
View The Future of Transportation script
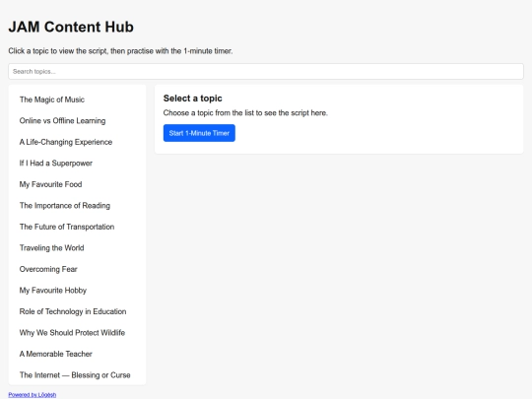pyautogui.click(x=78, y=227)
